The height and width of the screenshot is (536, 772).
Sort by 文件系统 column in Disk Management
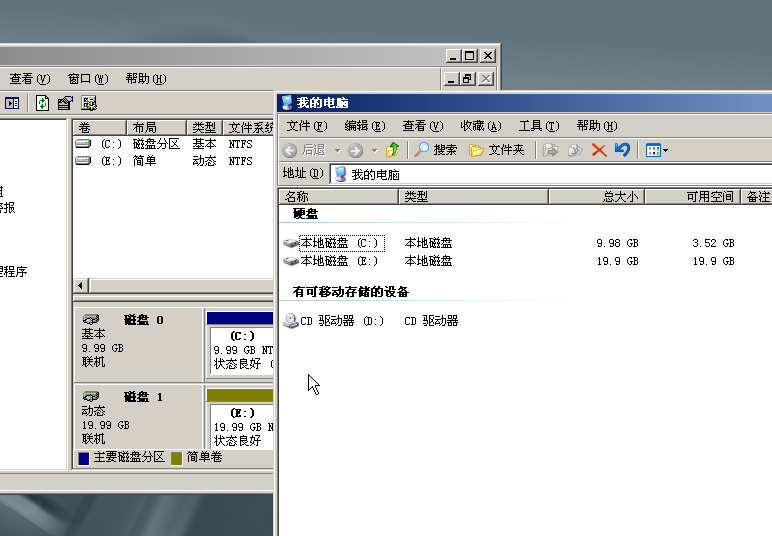click(249, 127)
